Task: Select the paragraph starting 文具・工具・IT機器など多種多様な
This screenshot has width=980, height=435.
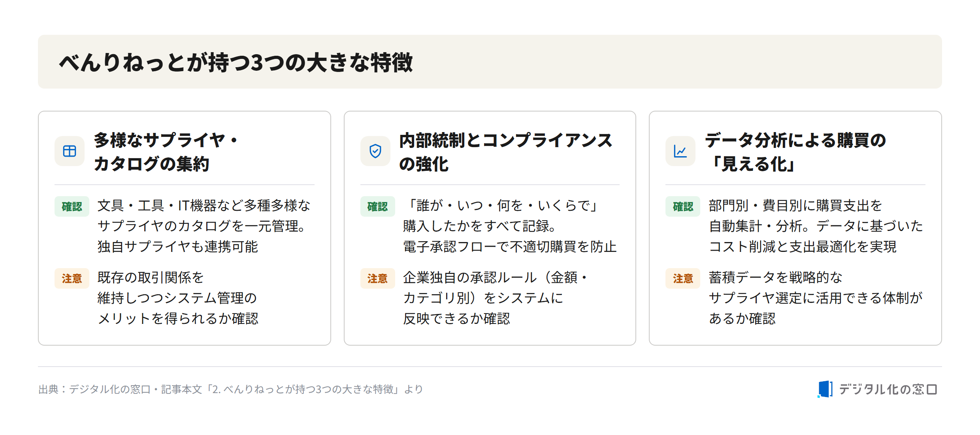Action: (x=204, y=226)
